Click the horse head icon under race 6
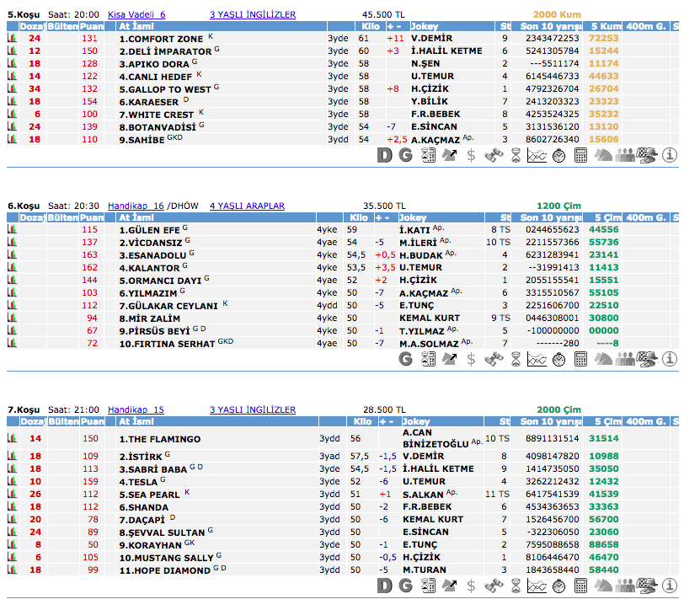This screenshot has height=610, width=700. 603,359
